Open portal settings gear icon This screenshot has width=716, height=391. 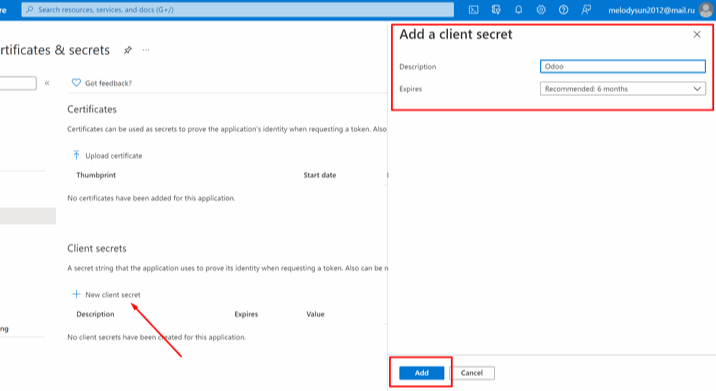tap(541, 10)
